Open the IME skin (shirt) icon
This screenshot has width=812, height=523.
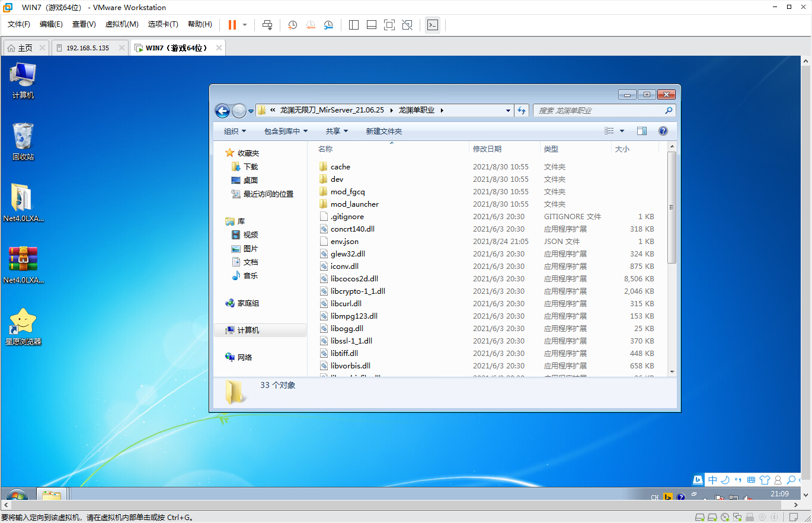pyautogui.click(x=765, y=480)
